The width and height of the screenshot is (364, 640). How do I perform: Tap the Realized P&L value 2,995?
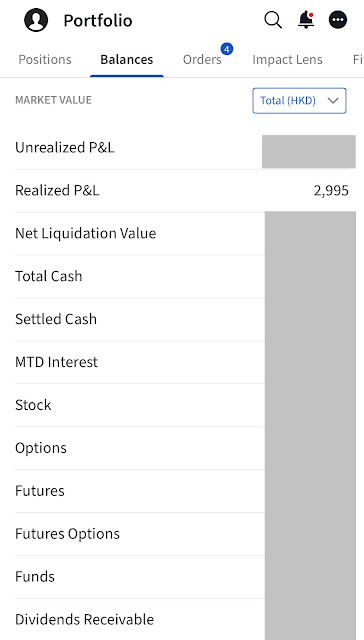click(331, 191)
